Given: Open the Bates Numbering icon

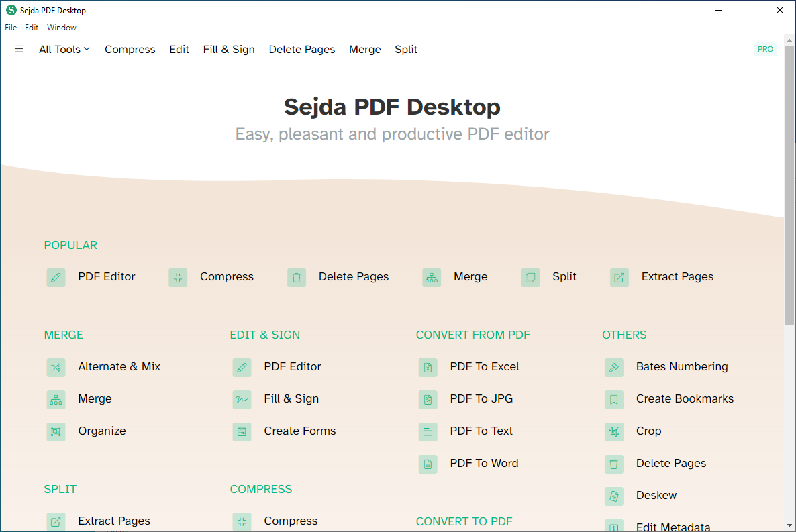Looking at the screenshot, I should (x=613, y=368).
